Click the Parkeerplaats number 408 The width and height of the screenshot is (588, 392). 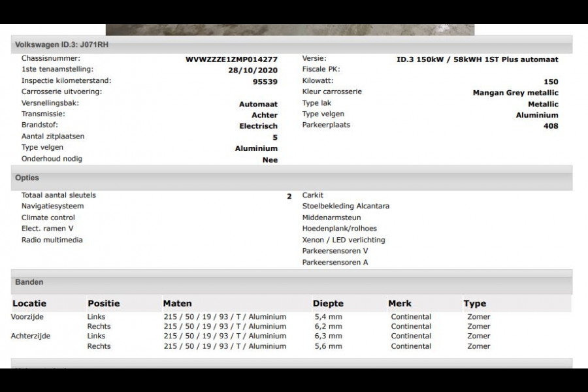552,124
